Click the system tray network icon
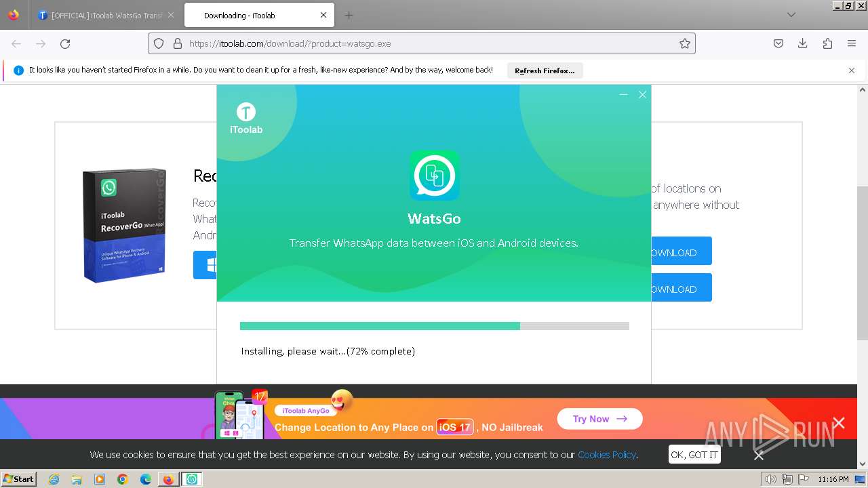 coord(787,479)
